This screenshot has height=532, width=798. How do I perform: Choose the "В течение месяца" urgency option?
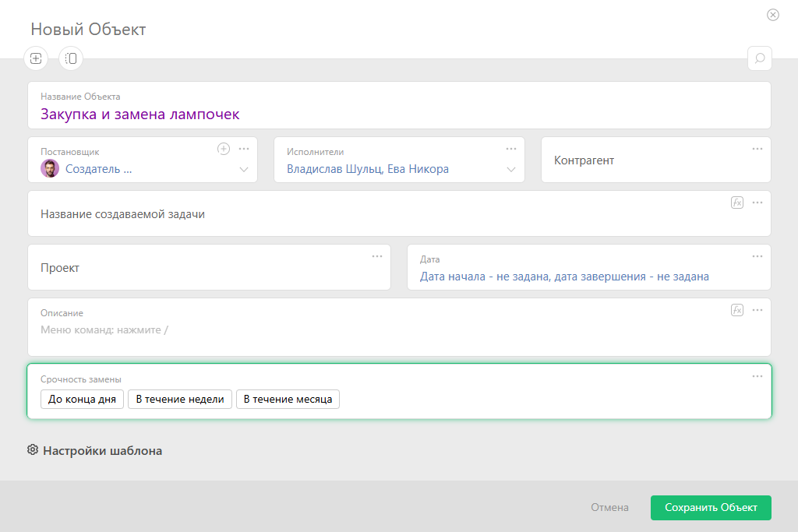[288, 400]
